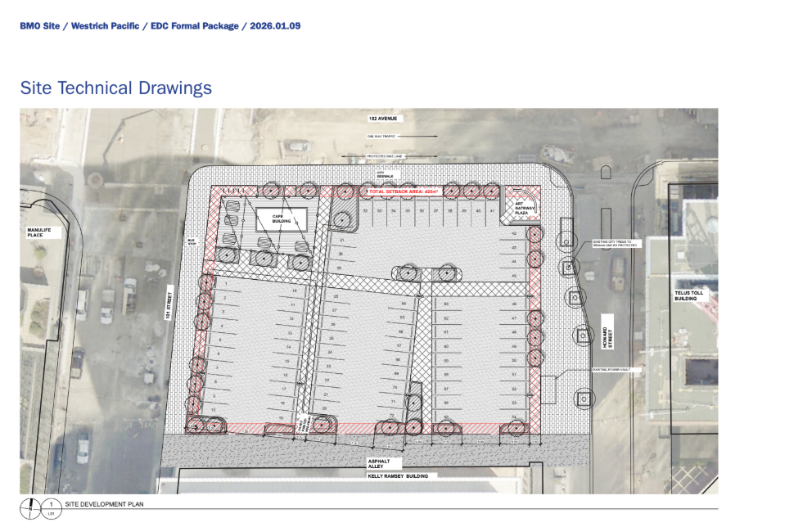Click the BMO Site header breadcrumb text

click(x=160, y=26)
